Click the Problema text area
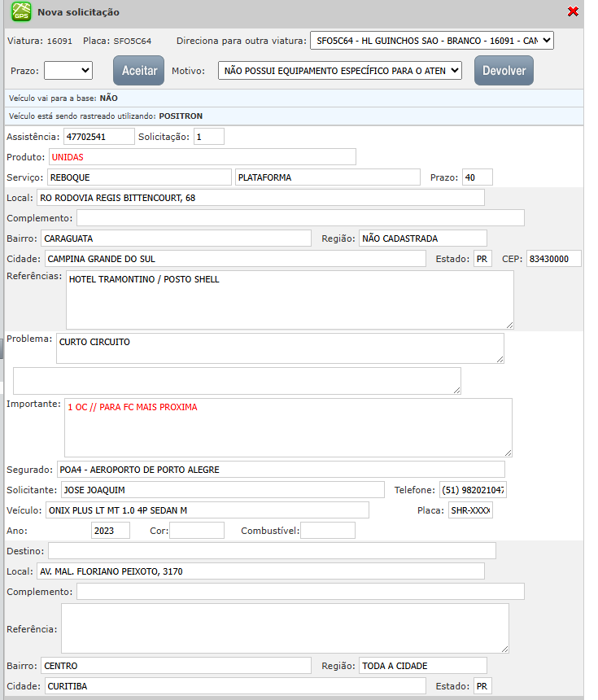This screenshot has width=598, height=700. [280, 348]
